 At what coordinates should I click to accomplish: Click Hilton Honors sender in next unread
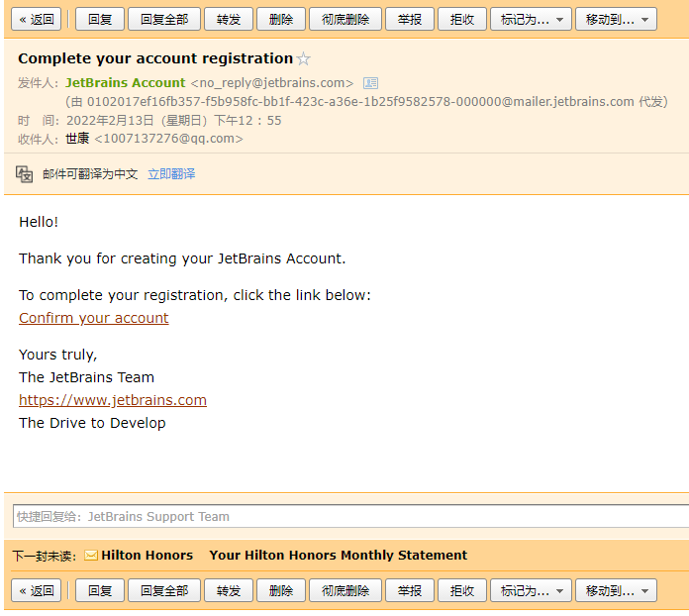(148, 556)
